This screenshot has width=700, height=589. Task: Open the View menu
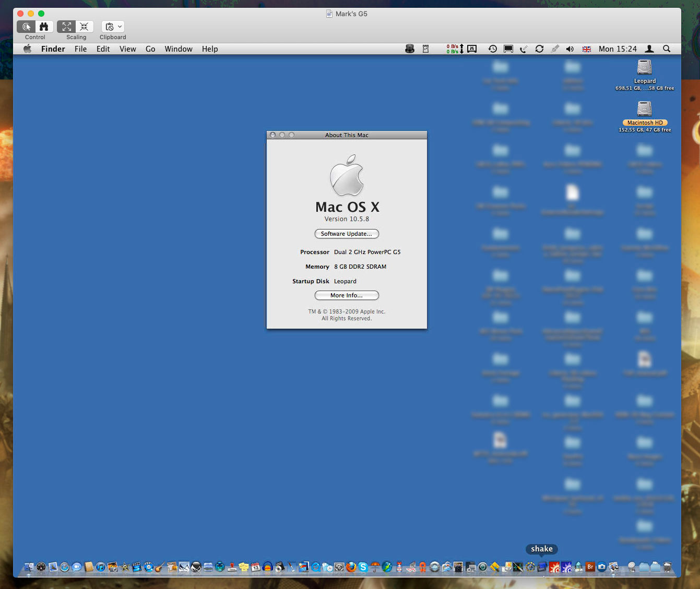[x=127, y=49]
